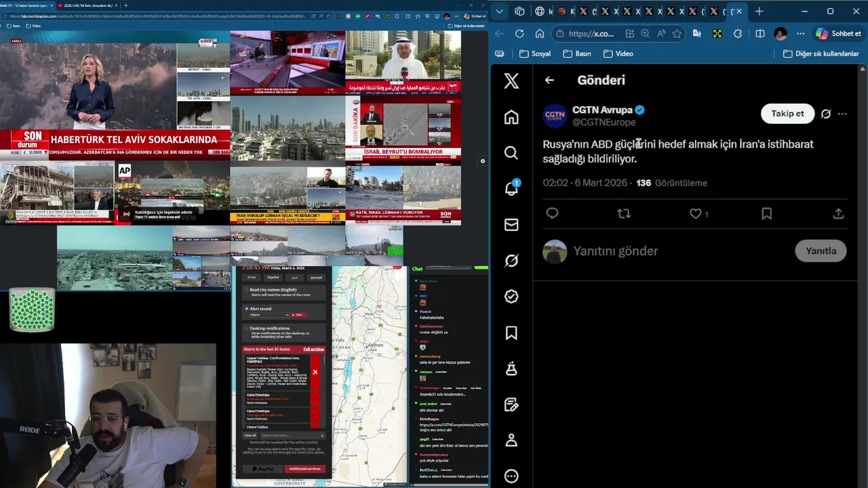Share the post with upload icon

tap(838, 213)
